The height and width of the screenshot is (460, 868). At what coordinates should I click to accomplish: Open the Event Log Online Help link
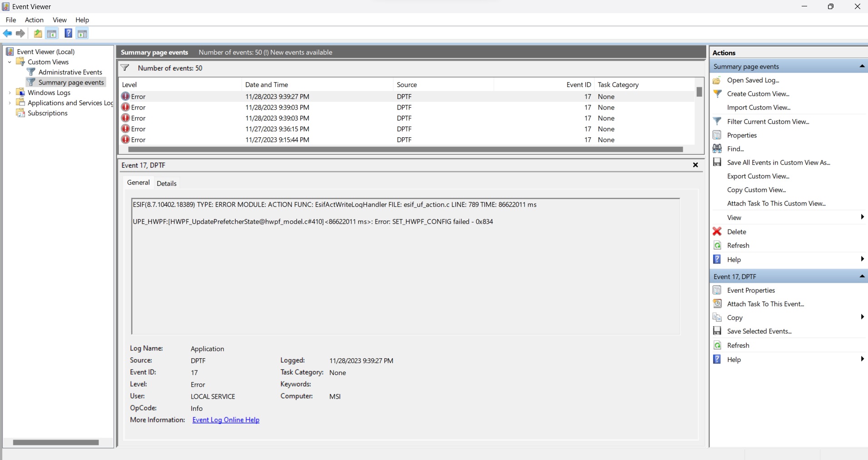click(x=226, y=420)
